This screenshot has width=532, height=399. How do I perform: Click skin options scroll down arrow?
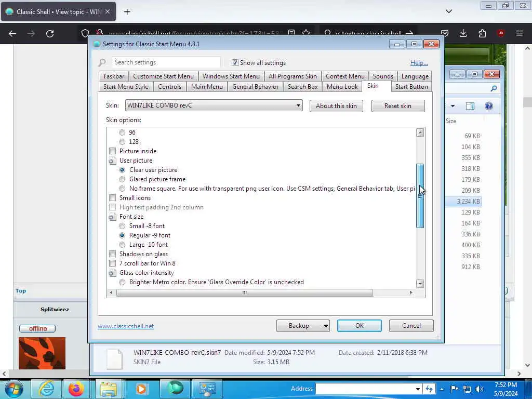tap(420, 284)
